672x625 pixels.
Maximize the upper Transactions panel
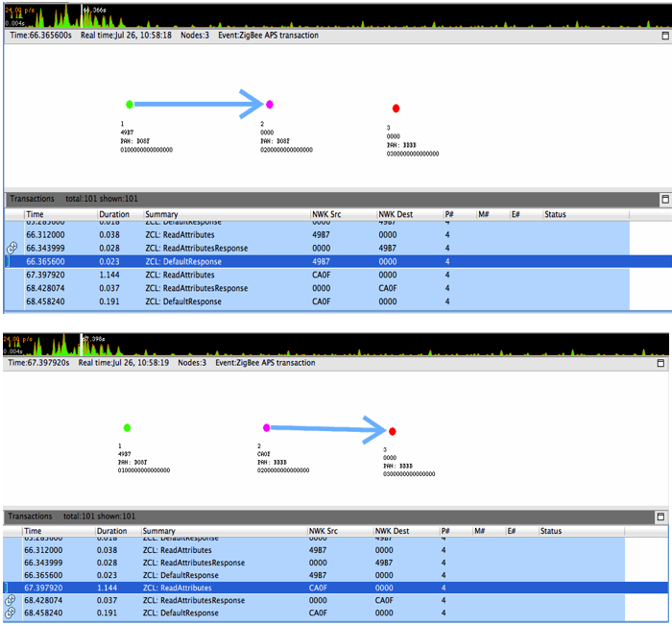665,199
